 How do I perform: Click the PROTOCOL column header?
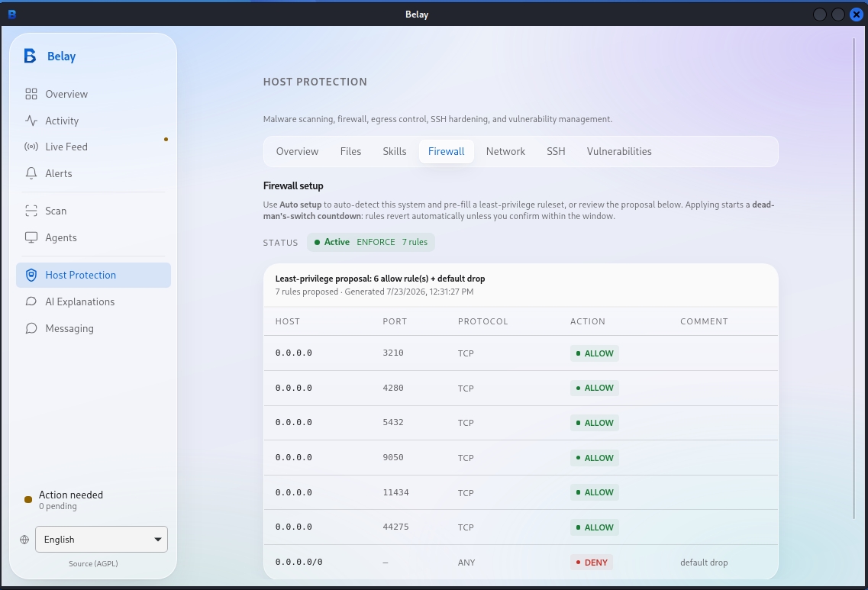click(482, 321)
